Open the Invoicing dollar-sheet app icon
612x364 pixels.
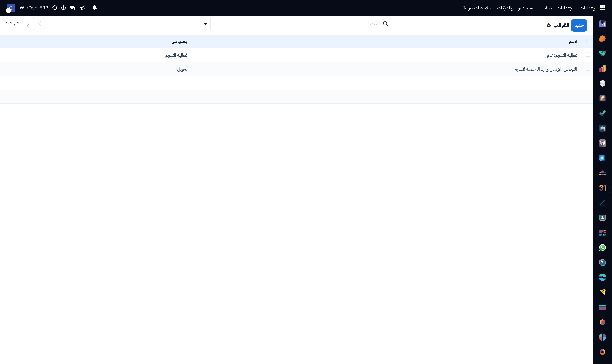[602, 158]
